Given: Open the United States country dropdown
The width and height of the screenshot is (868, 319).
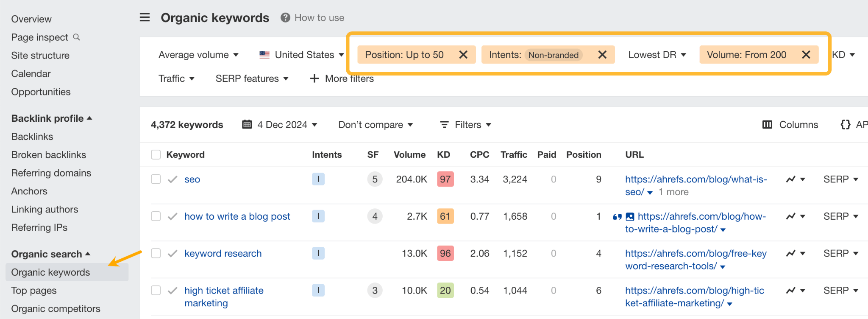Looking at the screenshot, I should point(301,55).
